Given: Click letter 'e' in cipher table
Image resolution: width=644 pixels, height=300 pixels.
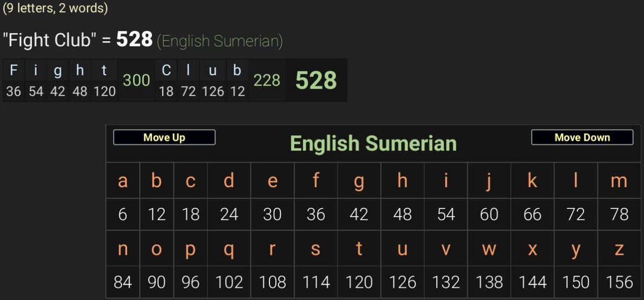Looking at the screenshot, I should pos(272,181).
